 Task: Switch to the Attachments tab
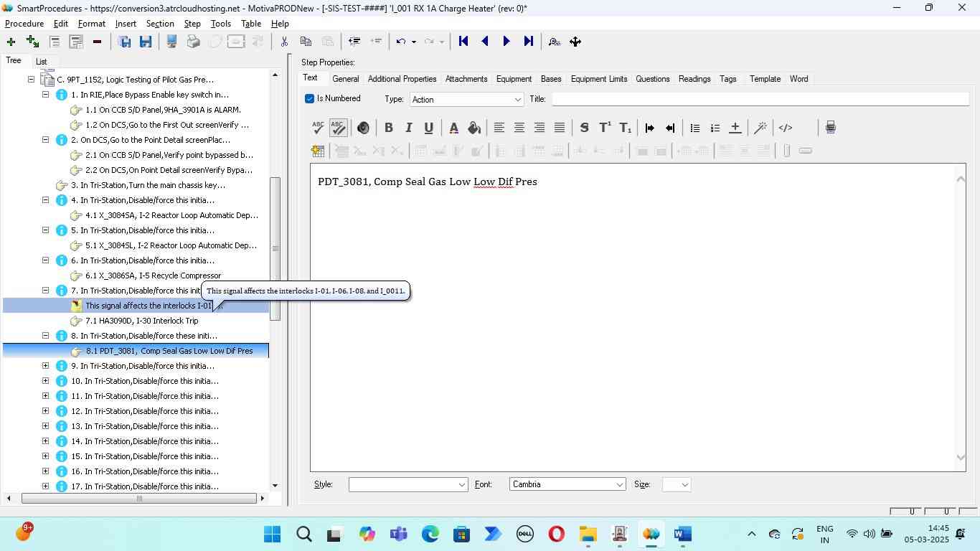click(x=466, y=79)
